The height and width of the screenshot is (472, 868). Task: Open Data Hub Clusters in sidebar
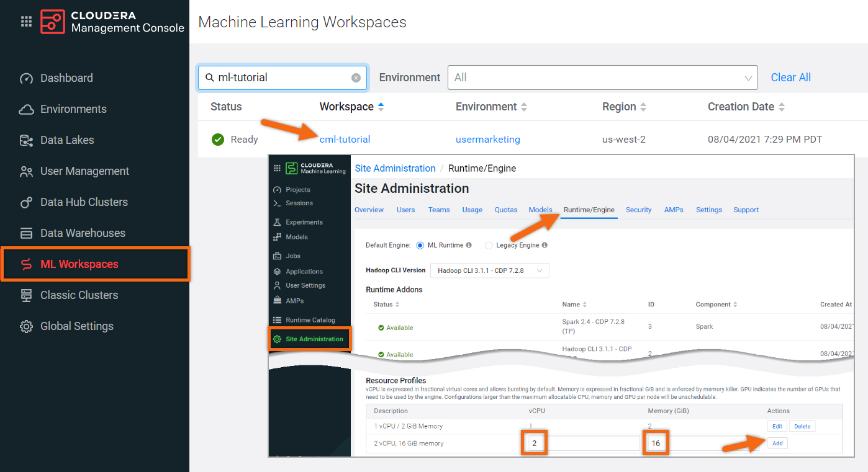point(84,202)
